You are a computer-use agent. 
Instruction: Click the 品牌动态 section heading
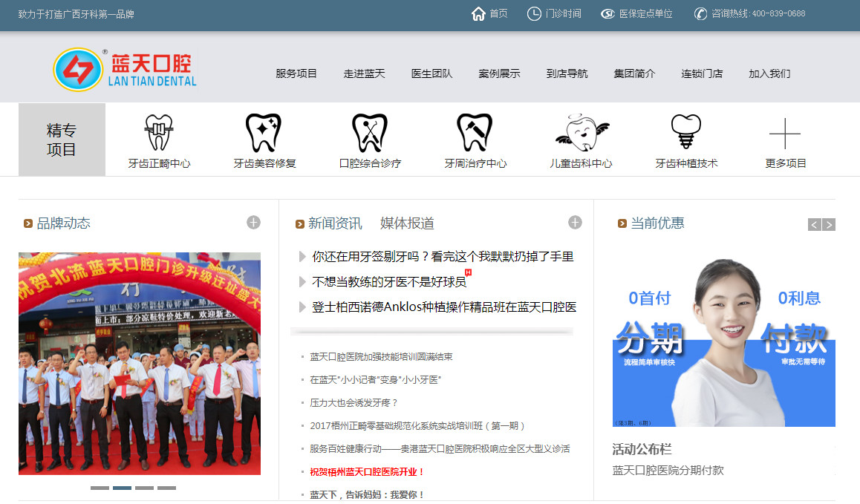64,223
